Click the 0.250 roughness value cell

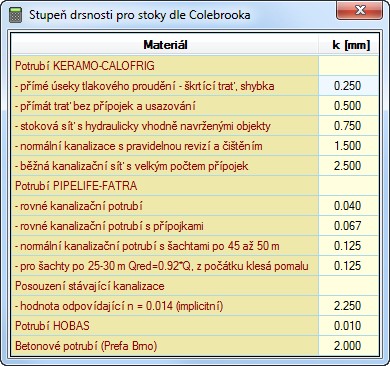(x=348, y=86)
